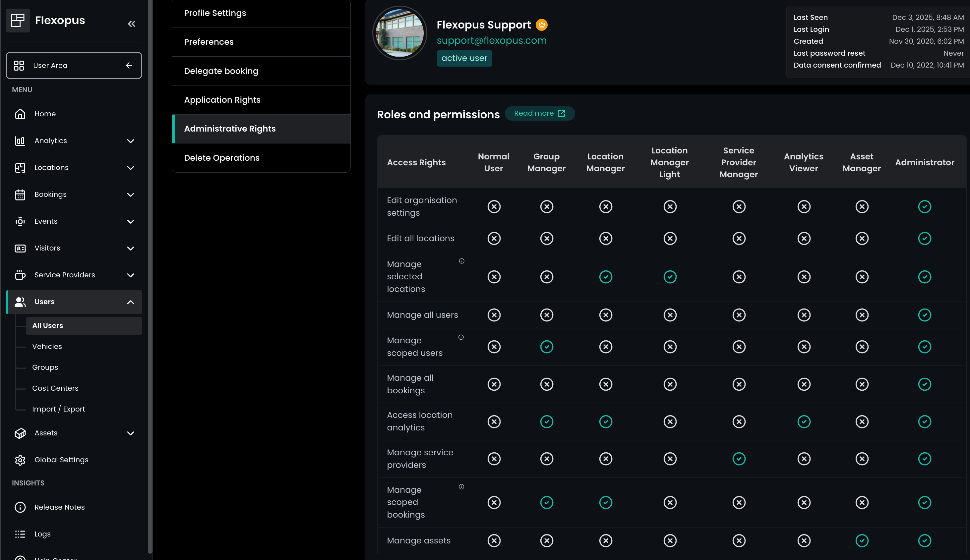Click info icon beside Manage scoped users
970x560 pixels.
point(461,337)
